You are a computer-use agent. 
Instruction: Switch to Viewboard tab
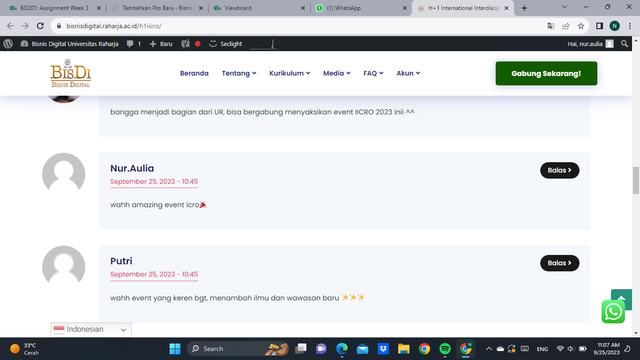coord(259,8)
